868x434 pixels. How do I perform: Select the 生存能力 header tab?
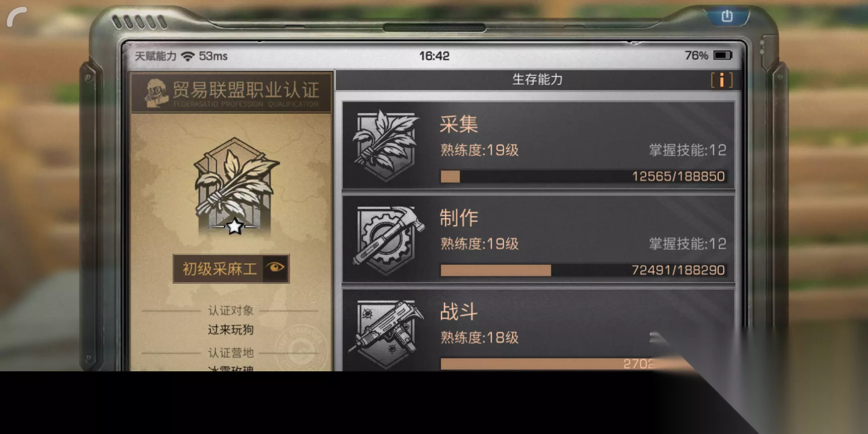point(537,80)
